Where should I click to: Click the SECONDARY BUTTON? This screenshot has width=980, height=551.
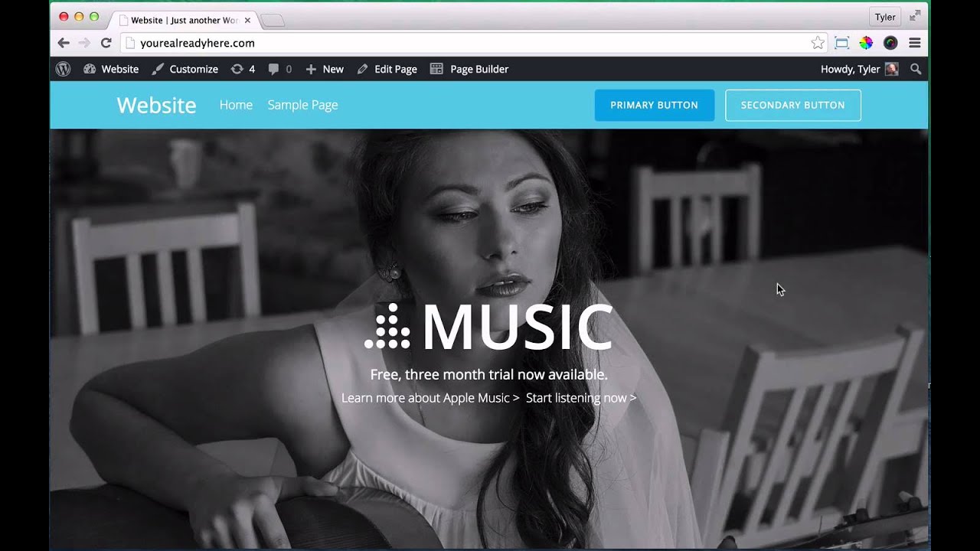click(793, 106)
